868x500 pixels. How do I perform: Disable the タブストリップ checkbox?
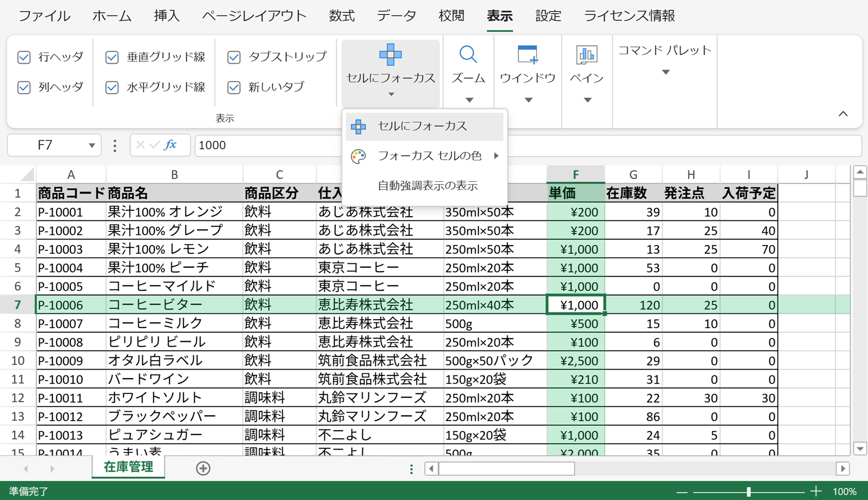(x=234, y=57)
